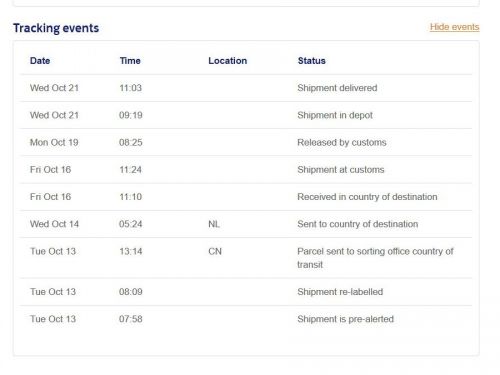This screenshot has height=375, width=500.
Task: Select the Tracking events heading
Action: [56, 28]
